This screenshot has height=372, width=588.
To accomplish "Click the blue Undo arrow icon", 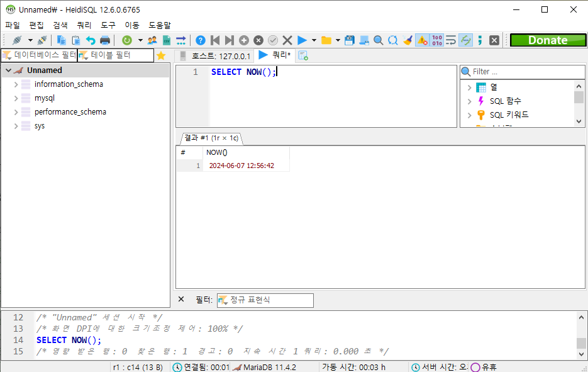I will [x=91, y=40].
